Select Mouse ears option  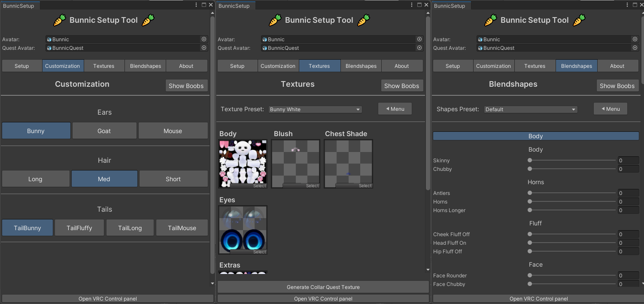pos(173,131)
